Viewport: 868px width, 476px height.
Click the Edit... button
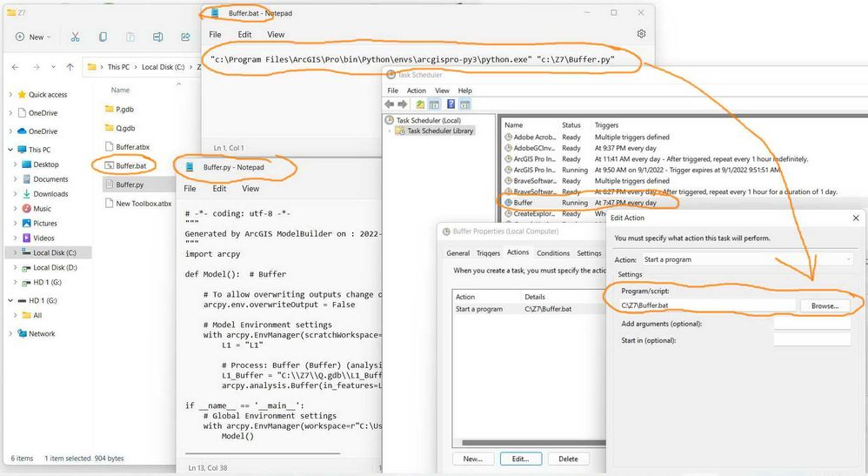click(x=520, y=459)
